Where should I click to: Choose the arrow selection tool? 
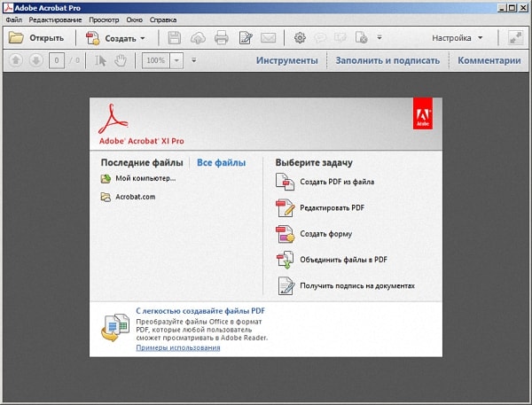point(101,61)
